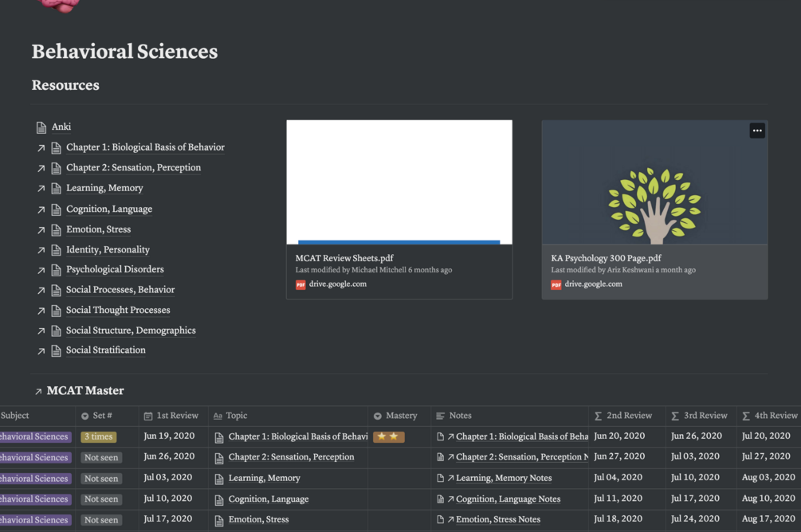Click the 3rd Review column header
801x532 pixels.
pos(701,416)
